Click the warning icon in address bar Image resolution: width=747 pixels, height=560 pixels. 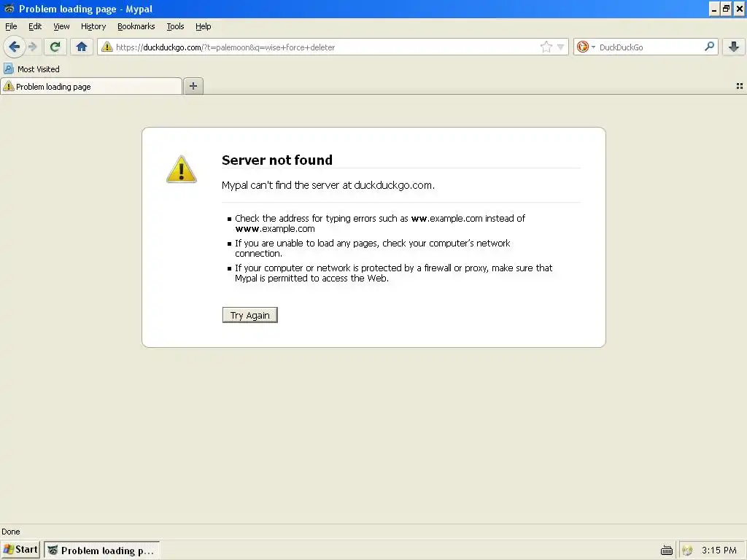(x=107, y=47)
